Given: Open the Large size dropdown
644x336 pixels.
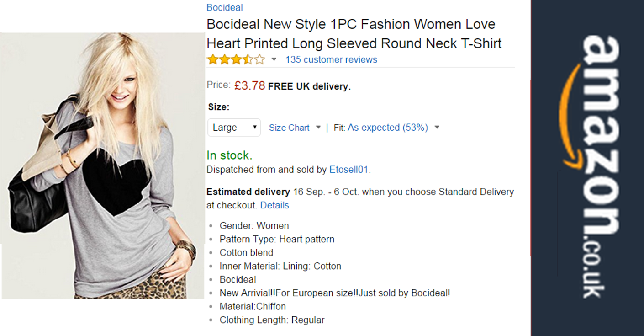Looking at the screenshot, I should [x=234, y=128].
